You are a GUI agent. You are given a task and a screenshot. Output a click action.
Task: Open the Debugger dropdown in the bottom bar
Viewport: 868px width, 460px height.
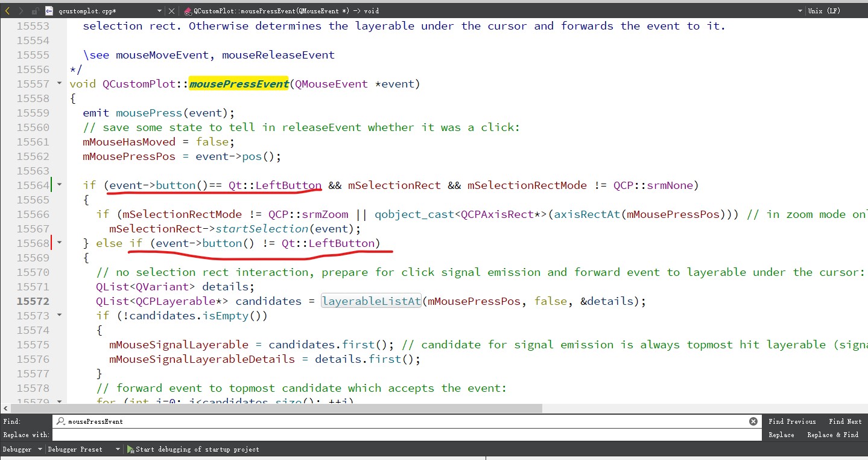pos(23,449)
